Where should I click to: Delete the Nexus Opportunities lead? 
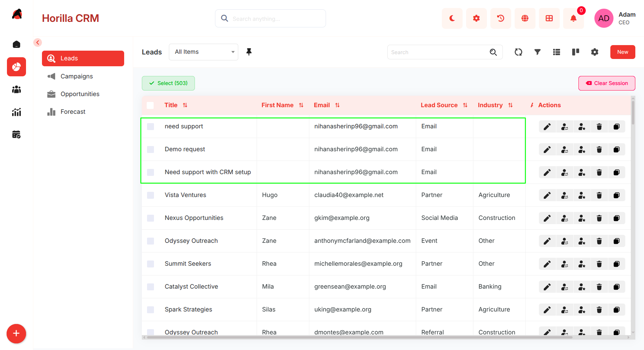click(599, 218)
